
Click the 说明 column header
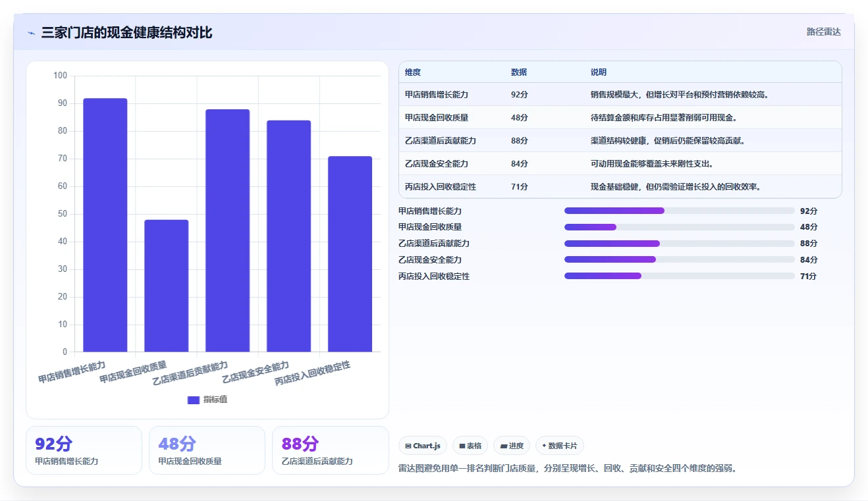coord(599,72)
